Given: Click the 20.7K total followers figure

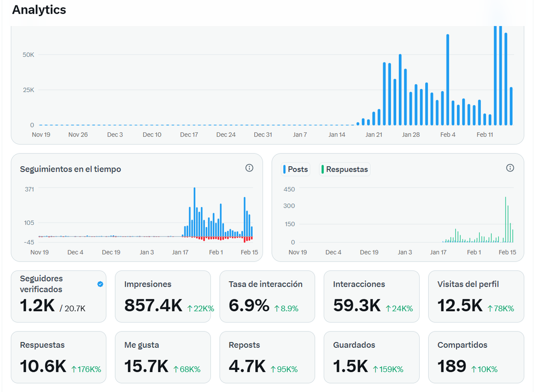Looking at the screenshot, I should [x=75, y=309].
